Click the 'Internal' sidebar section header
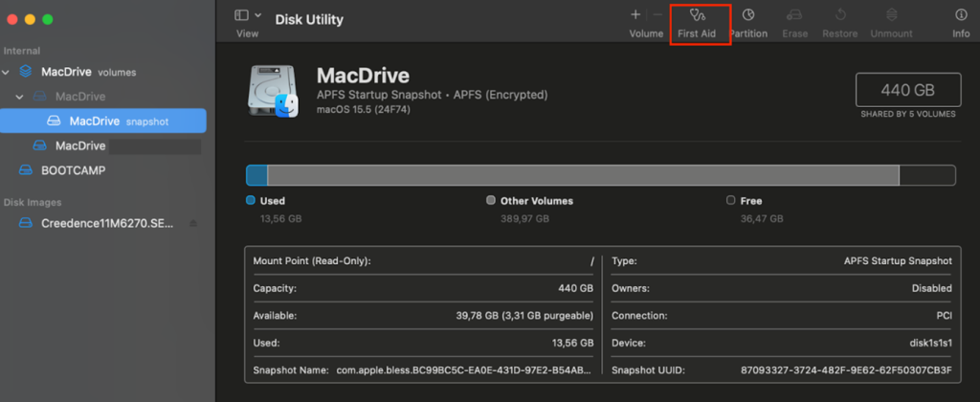 click(22, 51)
